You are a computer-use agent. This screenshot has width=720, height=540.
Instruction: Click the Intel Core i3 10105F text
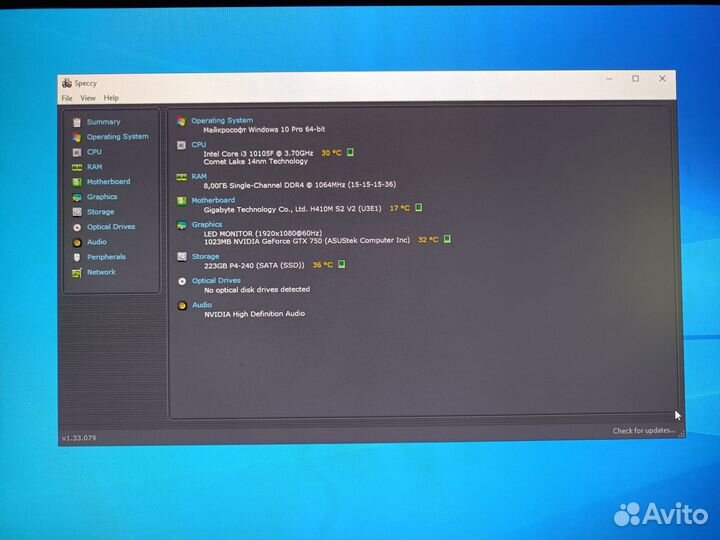[258, 153]
